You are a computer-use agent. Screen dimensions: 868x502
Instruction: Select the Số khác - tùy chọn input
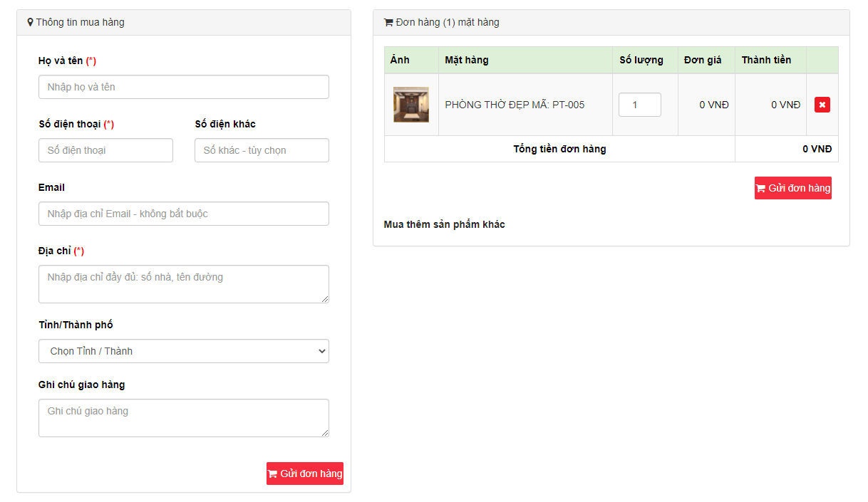point(262,150)
